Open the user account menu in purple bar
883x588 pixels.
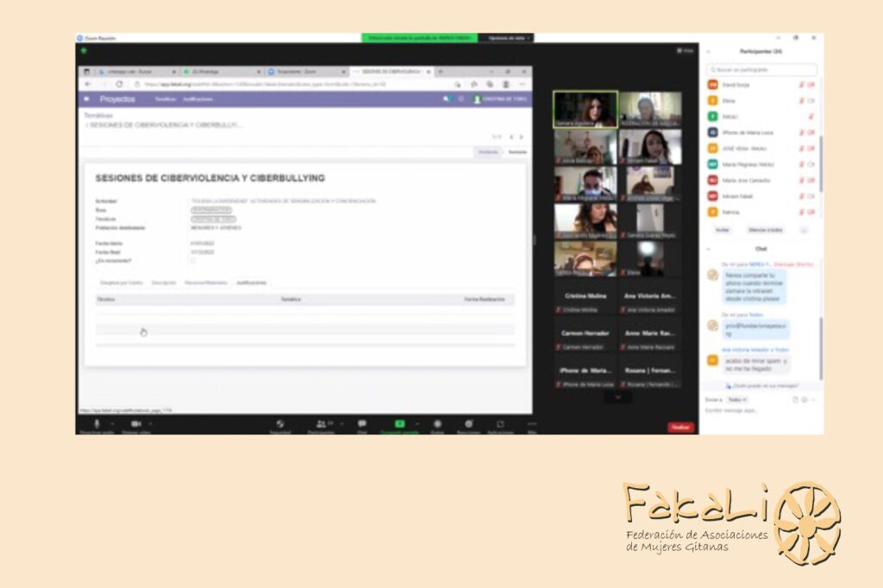pyautogui.click(x=500, y=99)
